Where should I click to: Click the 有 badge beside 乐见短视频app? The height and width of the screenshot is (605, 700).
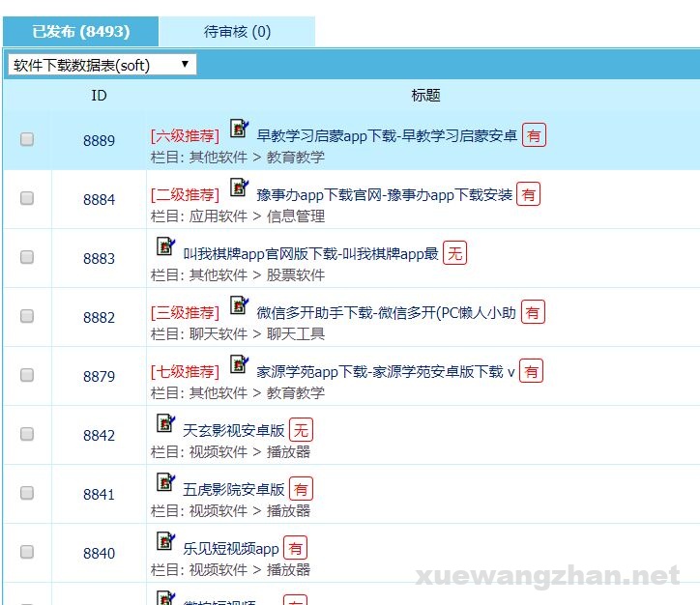point(296,547)
